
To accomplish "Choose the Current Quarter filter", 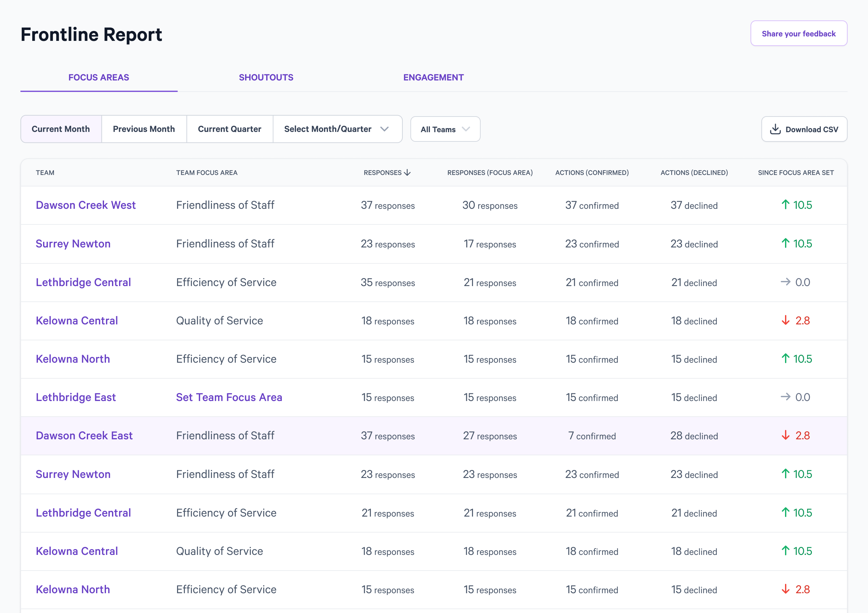I will tap(229, 129).
